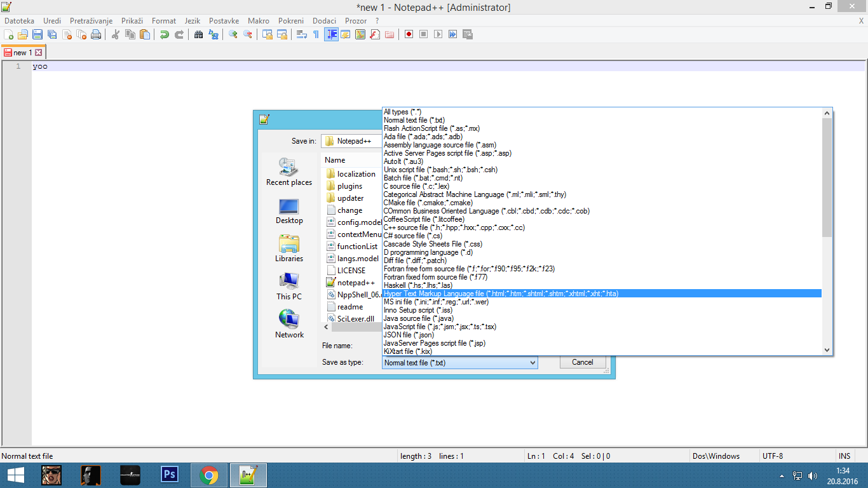Select the readme file
The height and width of the screenshot is (488, 868).
345,307
